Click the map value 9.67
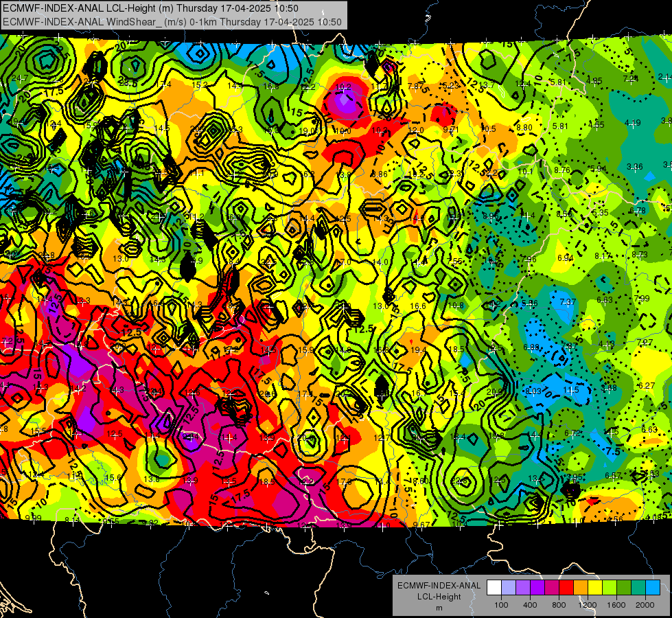 click(421, 525)
